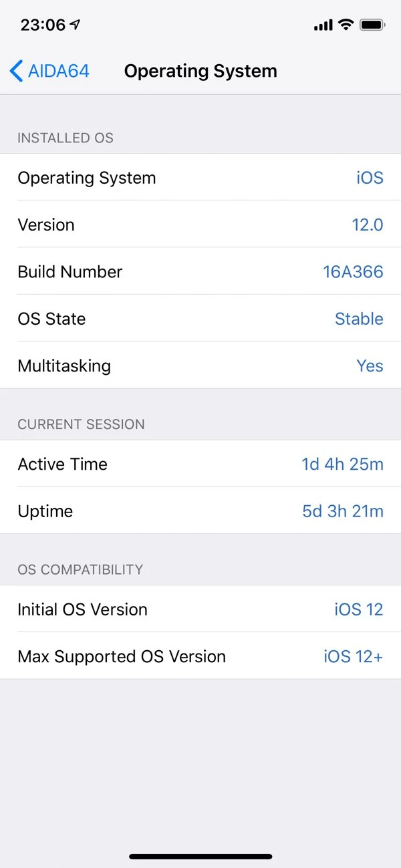401x868 pixels.
Task: Tap the Wi-Fi status icon
Action: coord(346,25)
